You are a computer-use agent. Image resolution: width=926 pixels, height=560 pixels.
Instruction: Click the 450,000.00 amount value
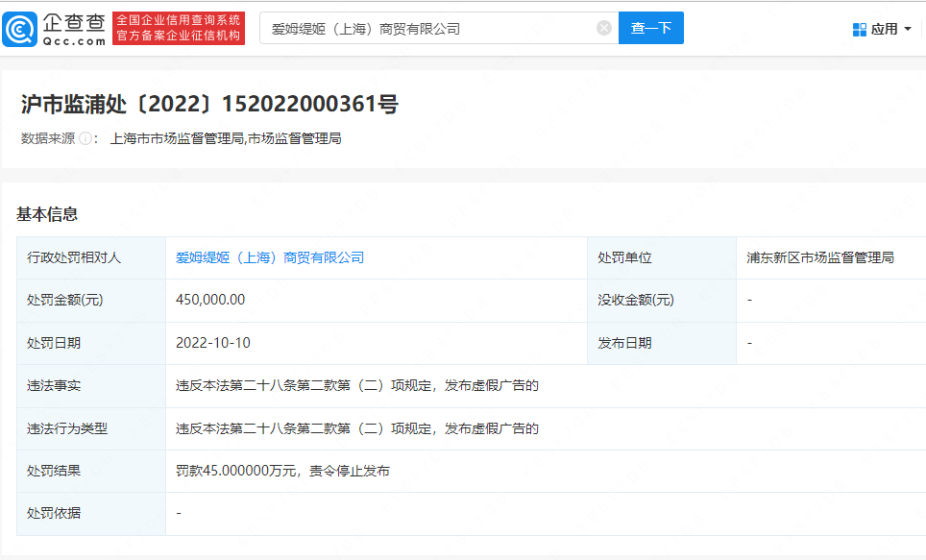point(210,300)
